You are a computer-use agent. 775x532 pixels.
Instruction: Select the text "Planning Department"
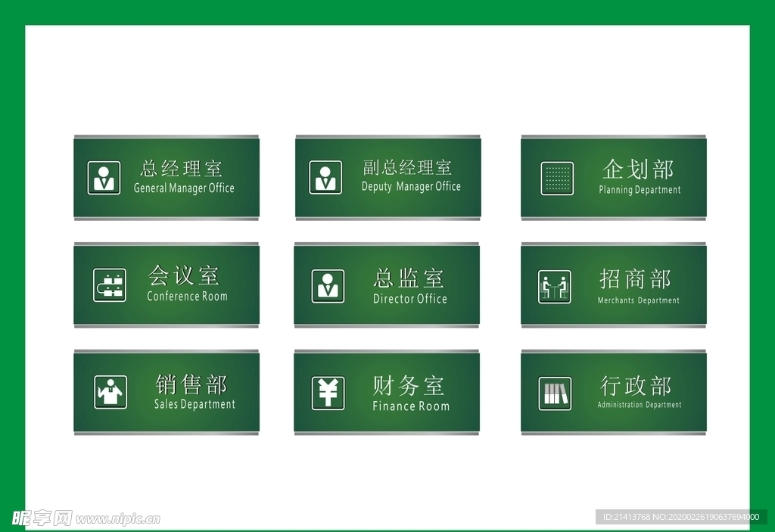coord(640,190)
